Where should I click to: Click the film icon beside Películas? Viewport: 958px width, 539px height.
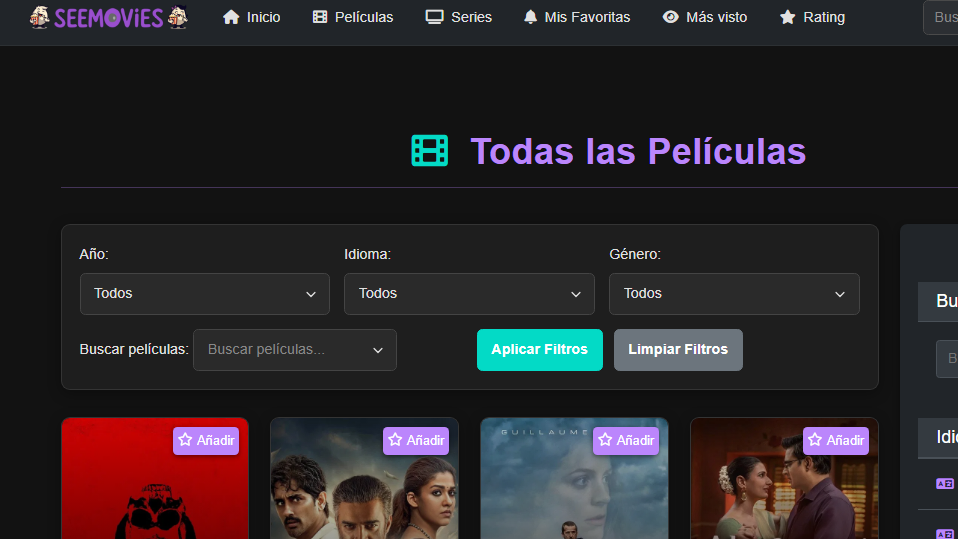pos(320,17)
